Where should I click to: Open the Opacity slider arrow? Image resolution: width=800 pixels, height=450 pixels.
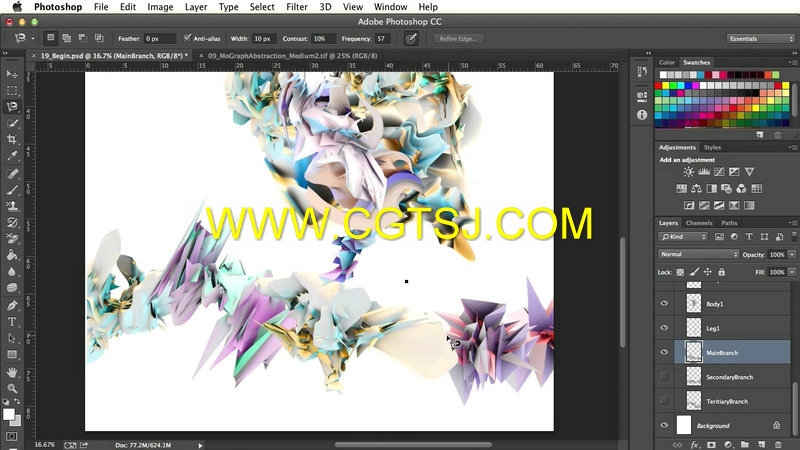[792, 255]
